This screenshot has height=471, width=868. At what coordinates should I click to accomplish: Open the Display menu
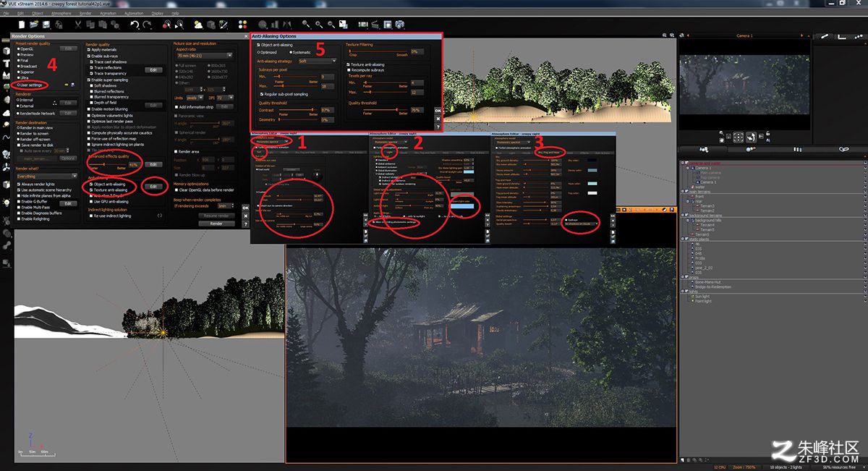click(157, 13)
